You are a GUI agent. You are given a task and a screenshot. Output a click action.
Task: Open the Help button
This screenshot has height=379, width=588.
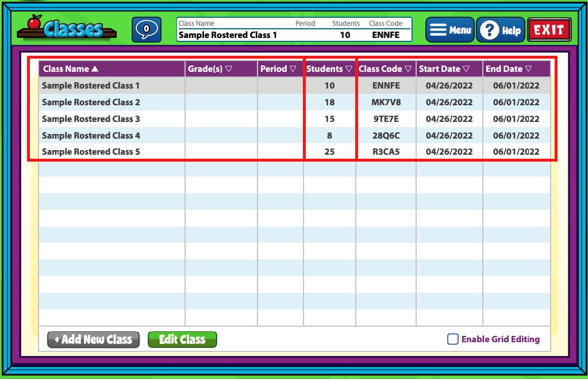[501, 30]
